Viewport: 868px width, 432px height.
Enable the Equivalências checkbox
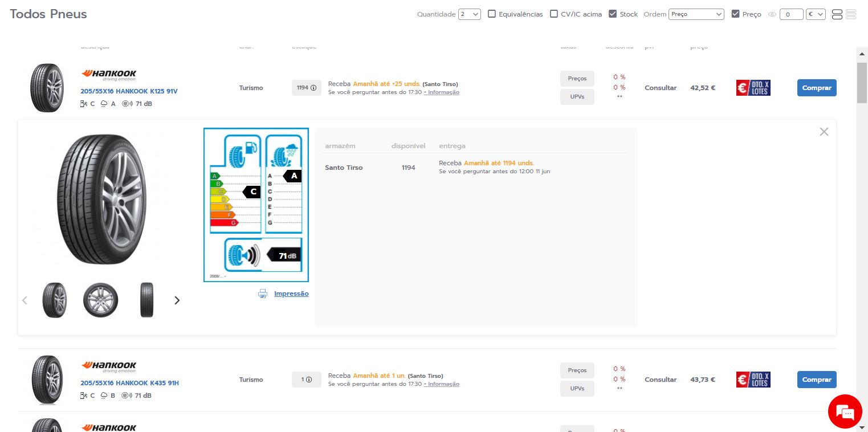(492, 14)
